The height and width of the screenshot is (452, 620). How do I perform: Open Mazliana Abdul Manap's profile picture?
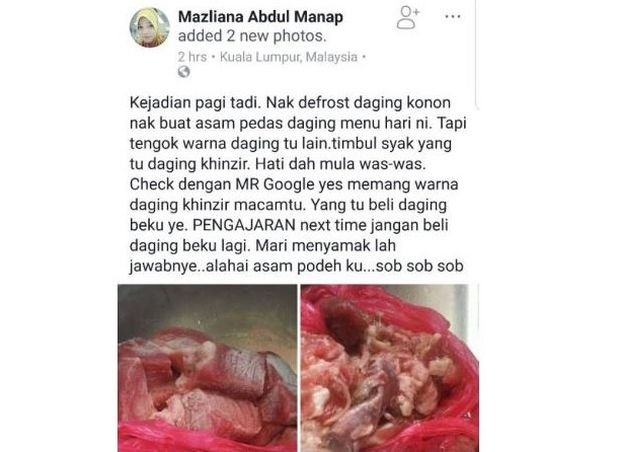point(149,27)
